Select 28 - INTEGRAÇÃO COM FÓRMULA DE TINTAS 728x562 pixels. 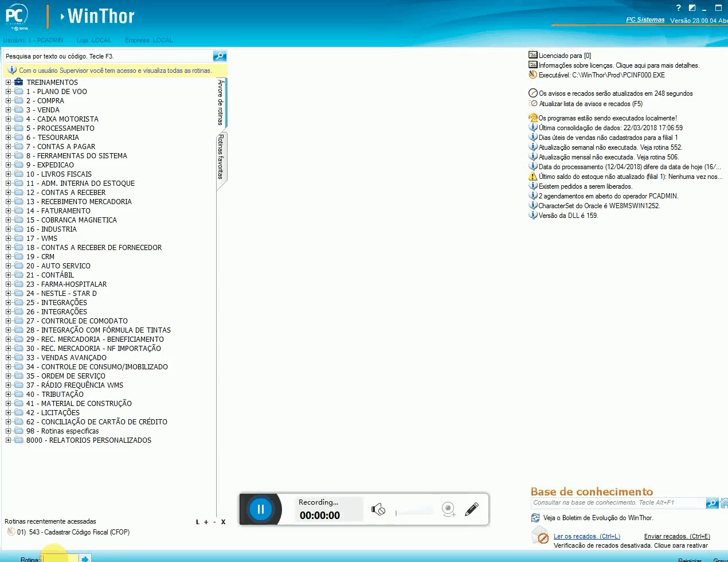(99, 330)
